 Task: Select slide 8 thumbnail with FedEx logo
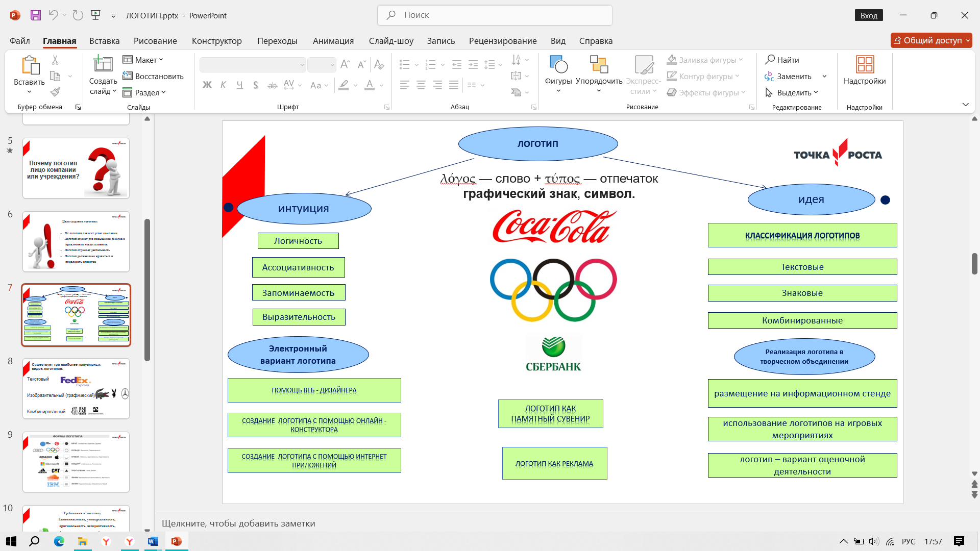point(76,388)
